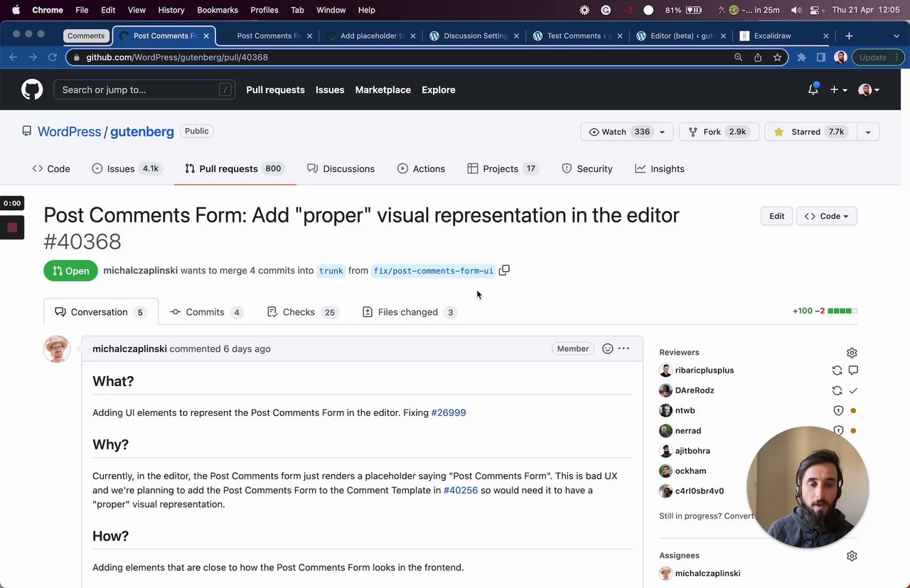Open the History menu in the menu bar
The image size is (910, 588).
[x=171, y=10]
